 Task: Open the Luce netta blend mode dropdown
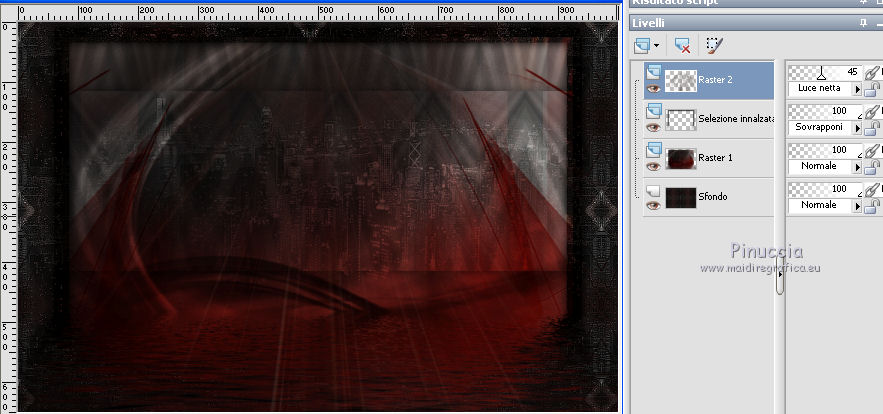(x=858, y=89)
